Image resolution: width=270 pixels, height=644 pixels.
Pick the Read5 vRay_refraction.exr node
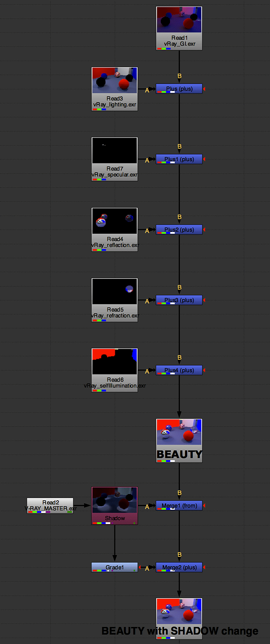[114, 300]
